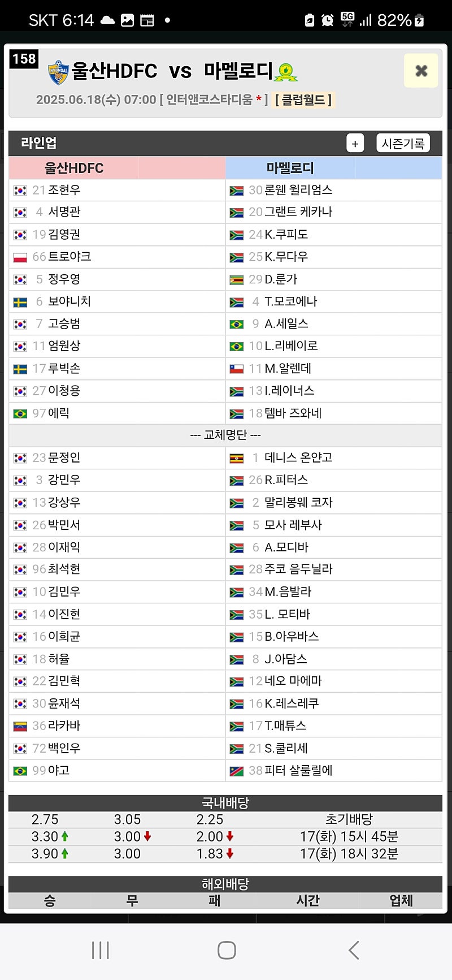452x980 pixels.
Task: Tap the Android home navigation icon
Action: pyautogui.click(x=227, y=951)
